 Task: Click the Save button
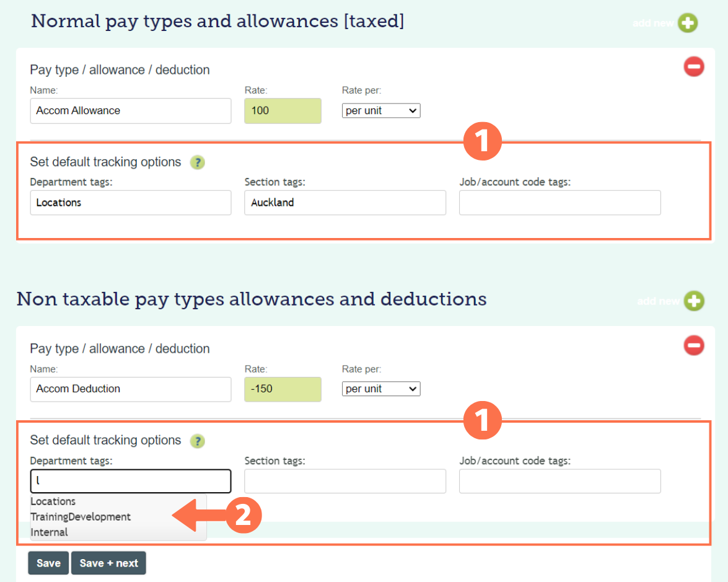coord(48,563)
